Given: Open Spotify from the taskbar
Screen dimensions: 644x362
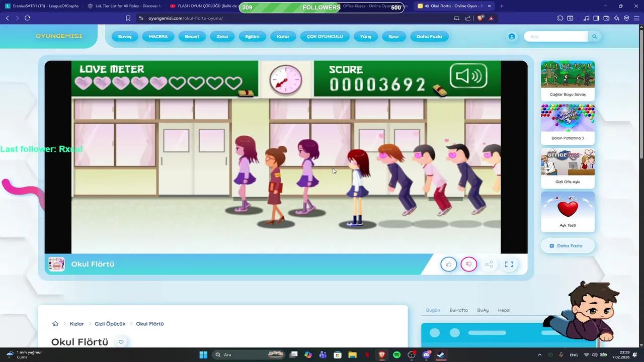Looking at the screenshot, I should pyautogui.click(x=396, y=355).
